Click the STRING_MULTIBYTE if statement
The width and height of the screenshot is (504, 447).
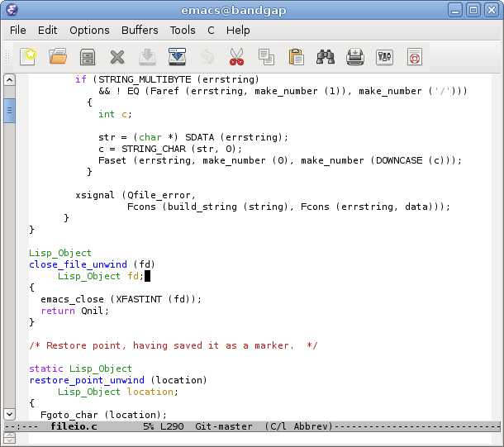(x=167, y=79)
